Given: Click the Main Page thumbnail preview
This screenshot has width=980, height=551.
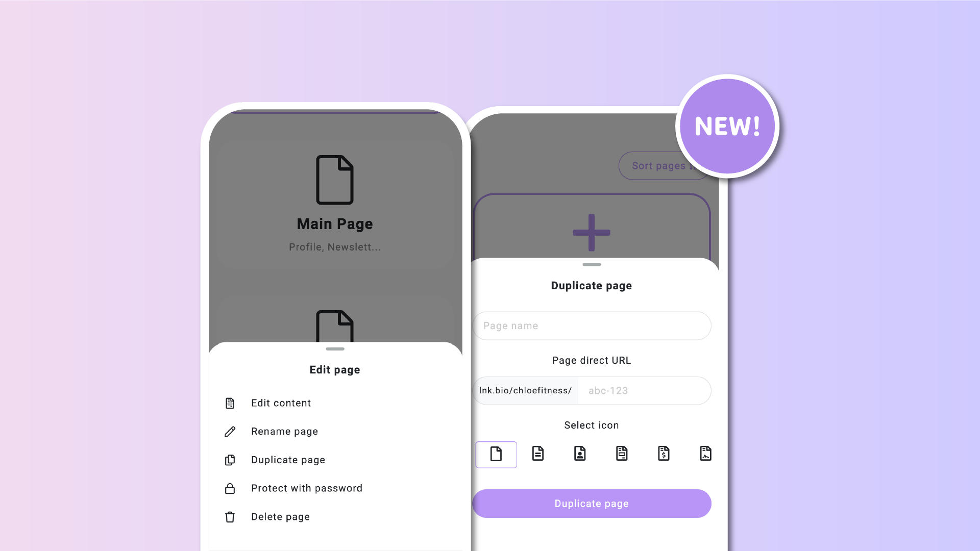Looking at the screenshot, I should point(334,202).
